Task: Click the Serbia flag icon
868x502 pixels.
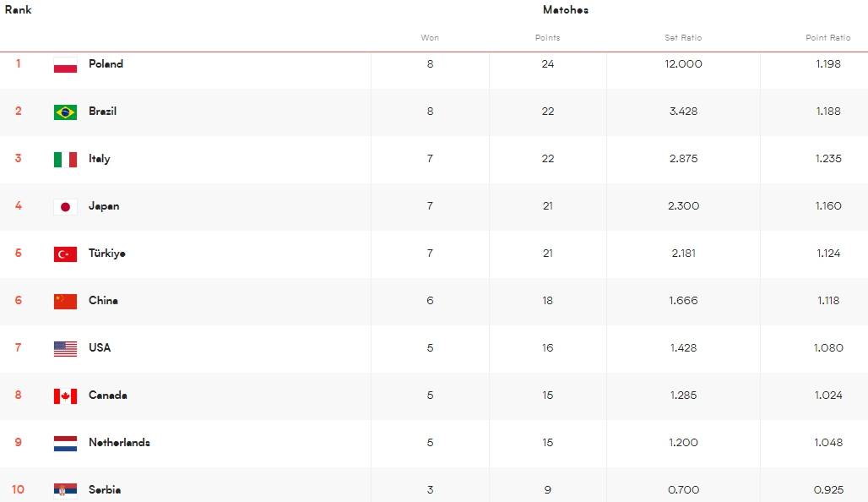Action: 65,490
